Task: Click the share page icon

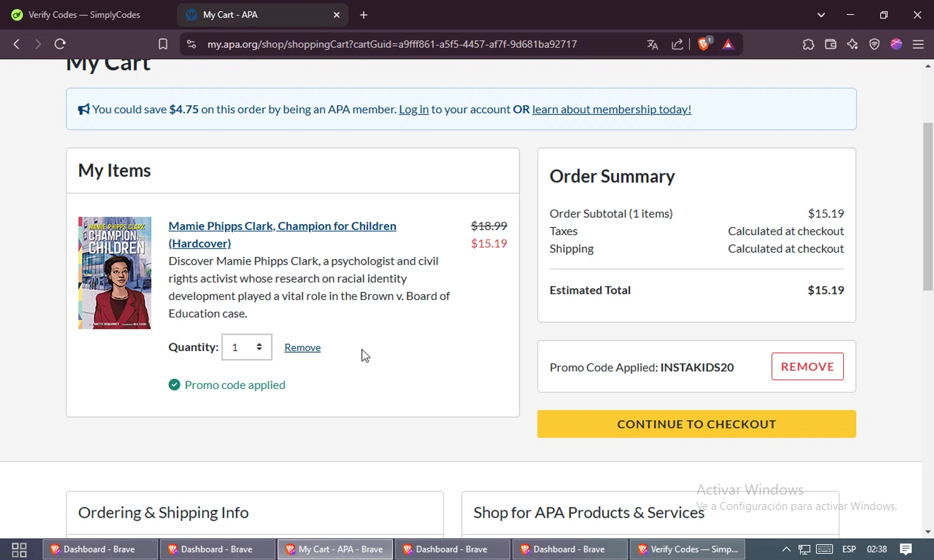Action: point(677,44)
